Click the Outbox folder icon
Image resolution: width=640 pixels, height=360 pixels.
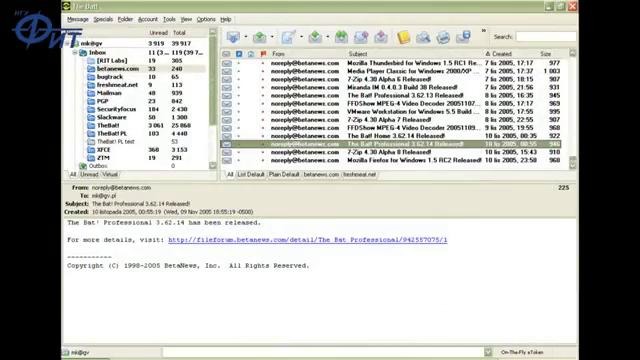coord(83,166)
